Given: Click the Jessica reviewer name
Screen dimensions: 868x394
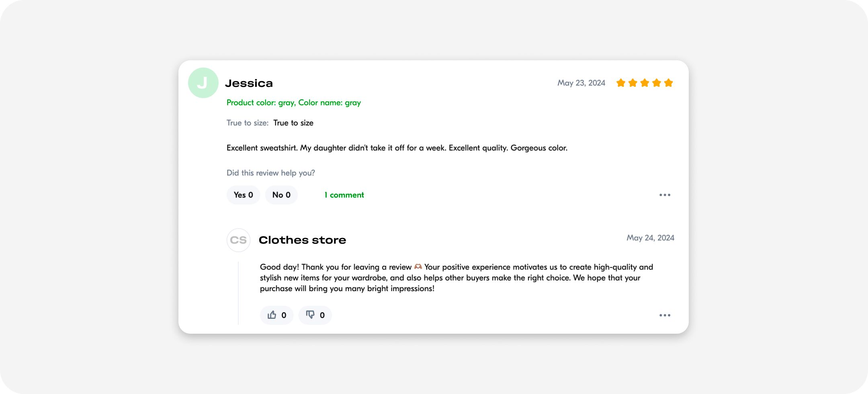Looking at the screenshot, I should click(249, 83).
